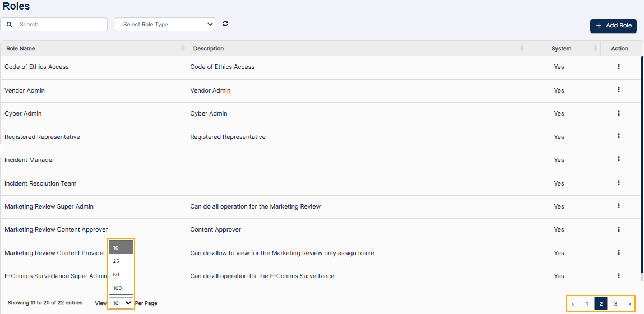This screenshot has width=644, height=314.
Task: Select Marketing Review Content Provider role name
Action: click(x=55, y=253)
